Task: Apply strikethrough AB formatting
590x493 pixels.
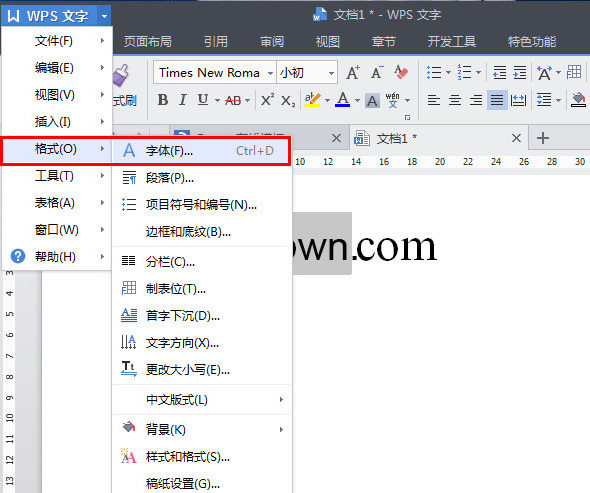Action: tap(233, 100)
